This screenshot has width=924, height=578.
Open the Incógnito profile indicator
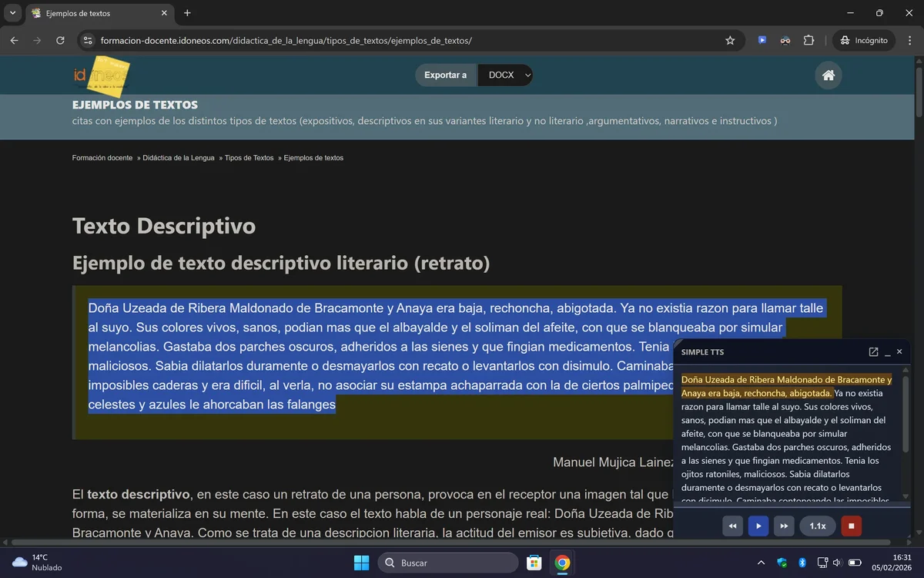click(x=863, y=40)
